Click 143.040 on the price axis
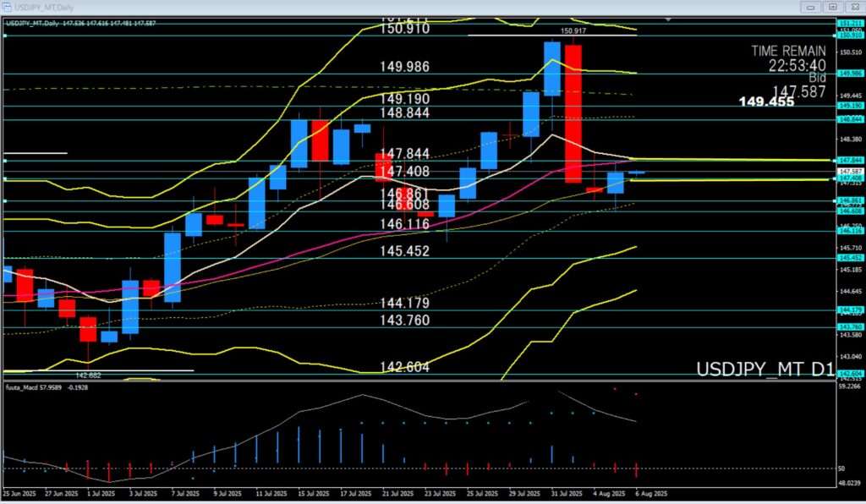866x504 pixels. click(851, 357)
